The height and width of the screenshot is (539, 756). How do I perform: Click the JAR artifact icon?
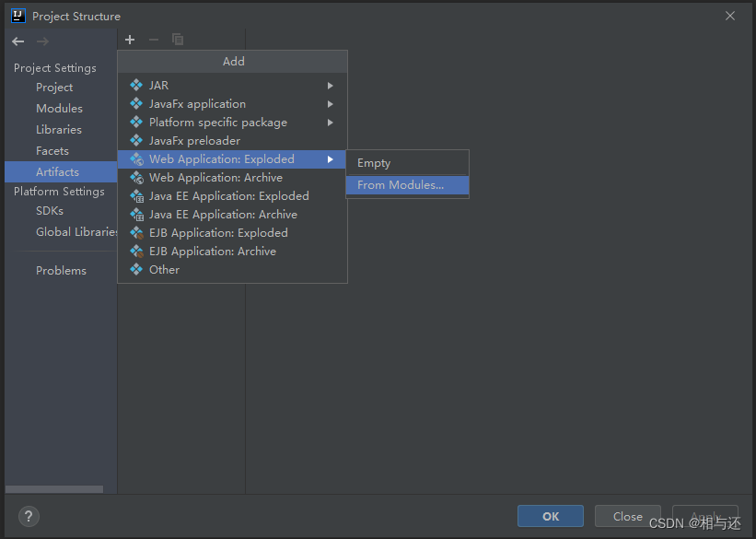136,86
